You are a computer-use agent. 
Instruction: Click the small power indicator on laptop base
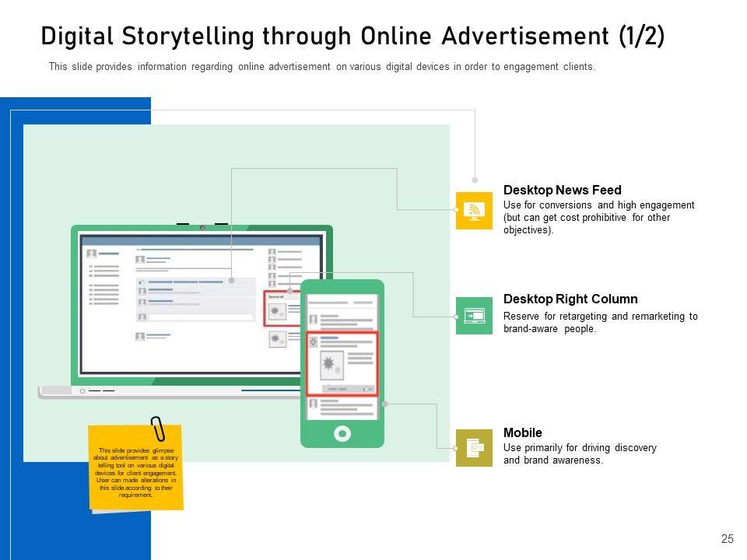pos(82,390)
